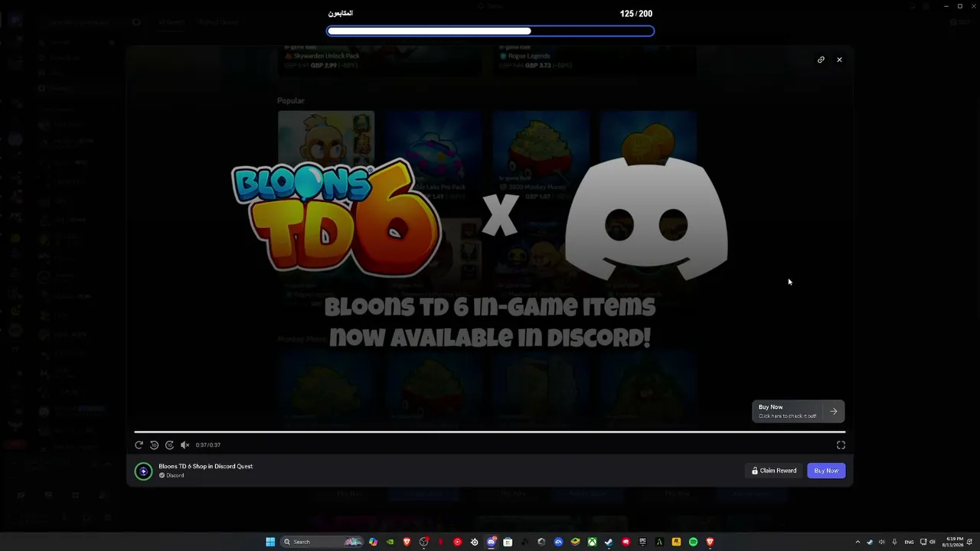Unmute the quest video sound
980x551 pixels.
coord(185,445)
